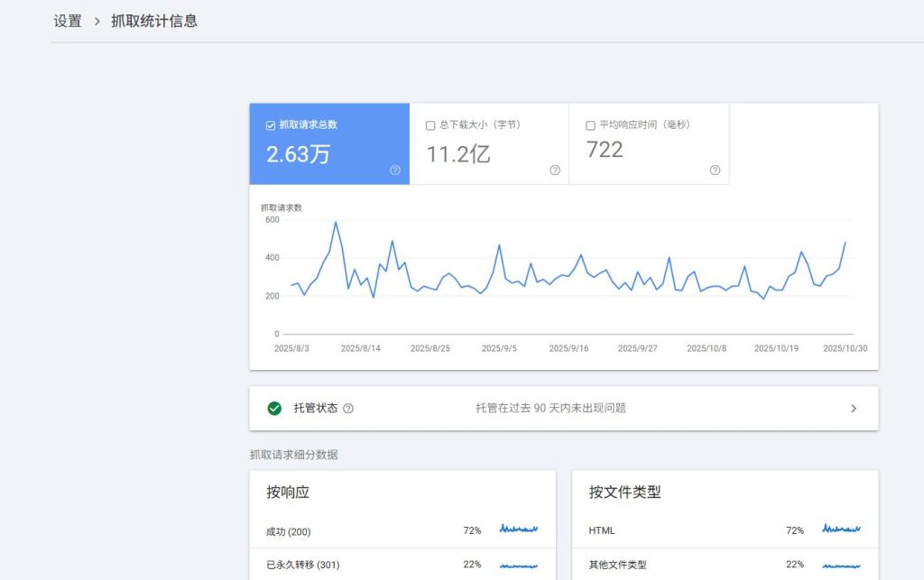924x580 pixels.
Task: Open the help tooltip for 总下载大小
Action: [554, 170]
